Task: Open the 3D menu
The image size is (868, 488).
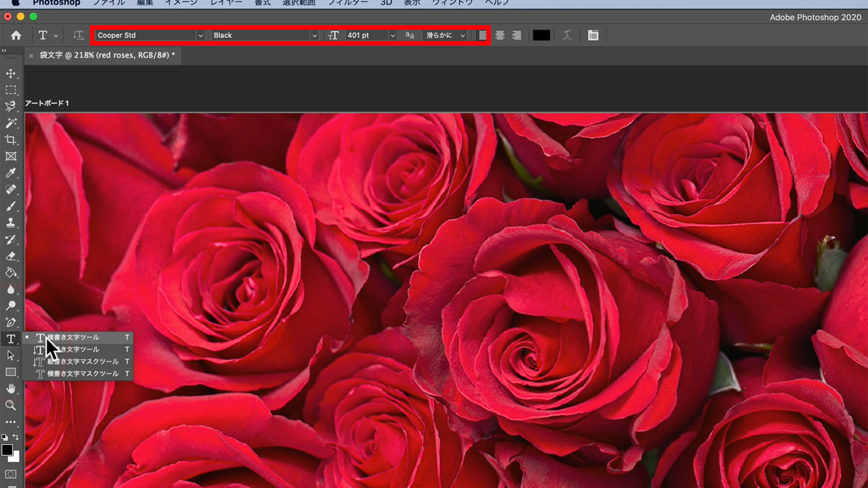Action: click(386, 3)
